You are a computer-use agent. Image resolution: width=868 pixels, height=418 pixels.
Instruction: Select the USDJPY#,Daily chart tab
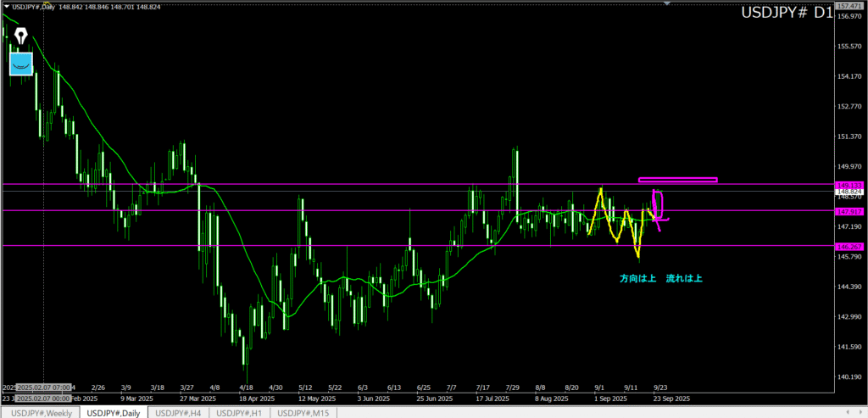coord(114,412)
